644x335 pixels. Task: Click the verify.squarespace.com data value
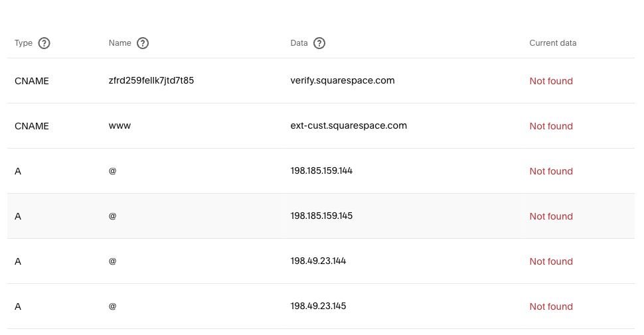pyautogui.click(x=342, y=80)
